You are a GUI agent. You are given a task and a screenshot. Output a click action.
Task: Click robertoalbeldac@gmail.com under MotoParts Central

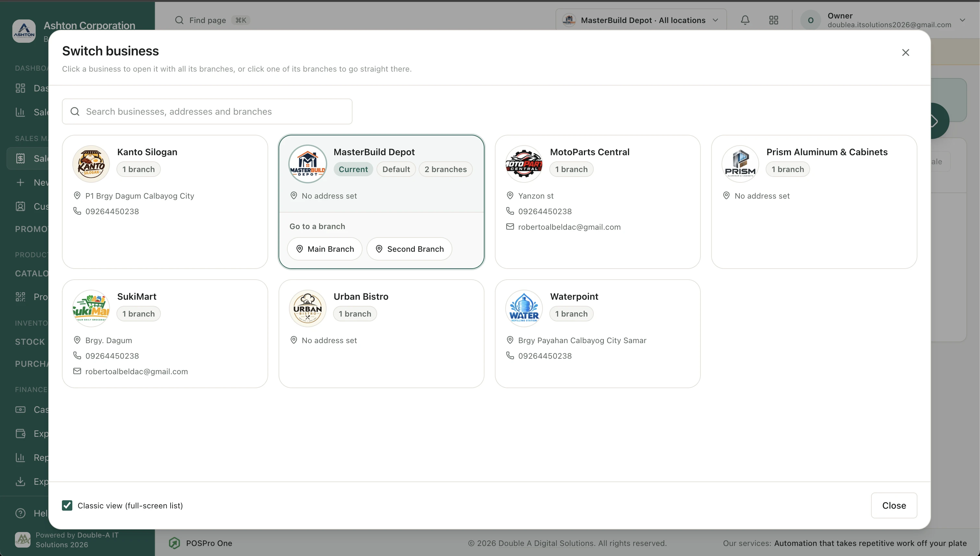click(x=569, y=227)
